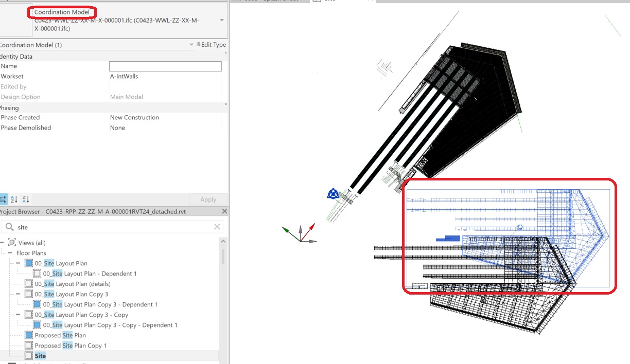Viewport: 630px width, 364px height.
Task: Click the Edit Type button
Action: pyautogui.click(x=213, y=45)
